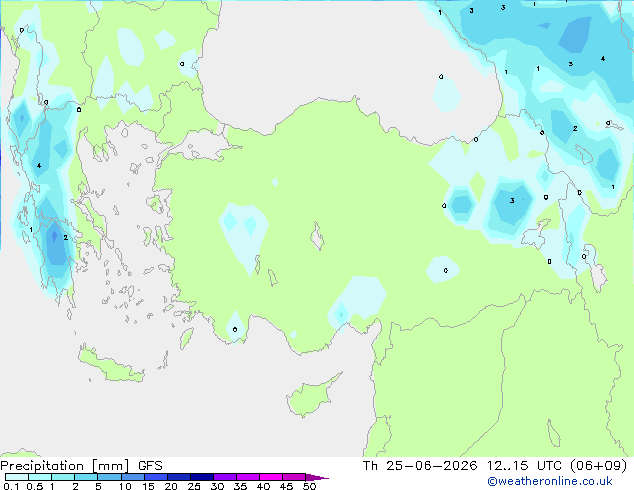
Task: Open the weatheronline.co.uk copyright link
Action: (x=550, y=481)
